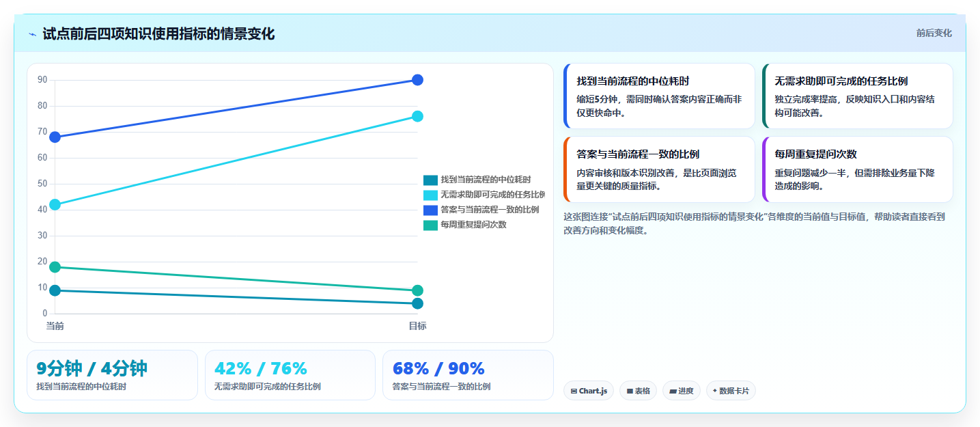Click the teal data point at 4 for 目标

pos(418,303)
